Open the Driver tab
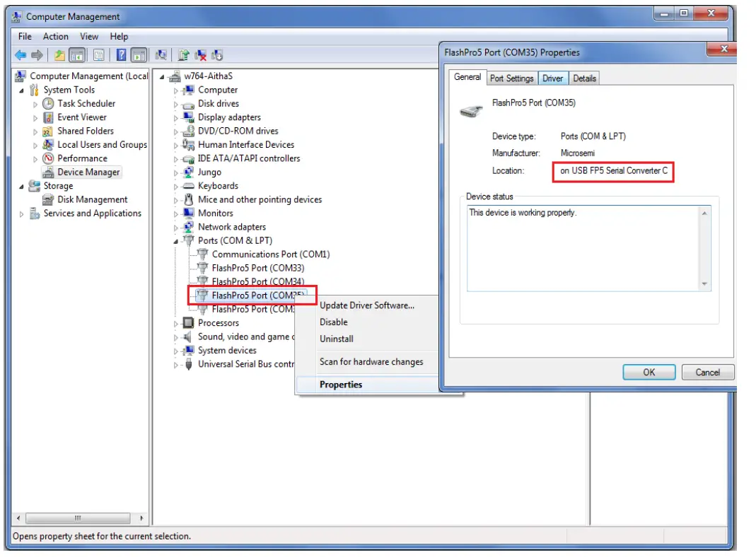The image size is (756, 557). click(x=553, y=78)
